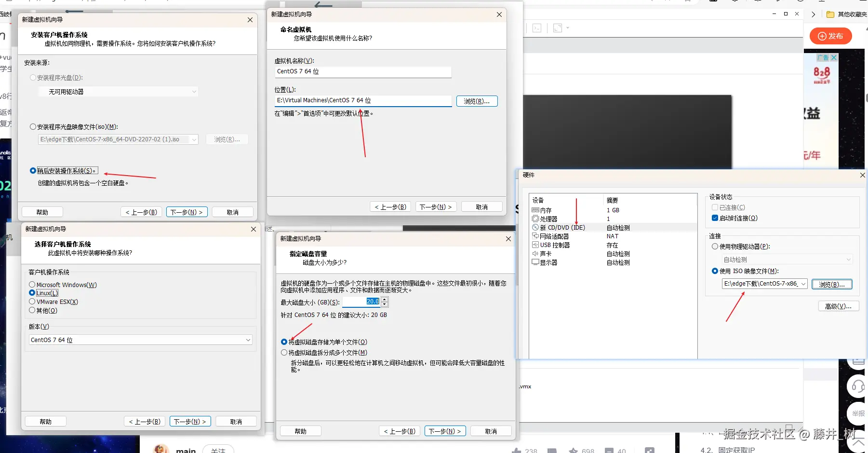Click 下一步(N) in 安装客户机操作系统 dialog
This screenshot has height=453, width=868.
click(x=187, y=212)
